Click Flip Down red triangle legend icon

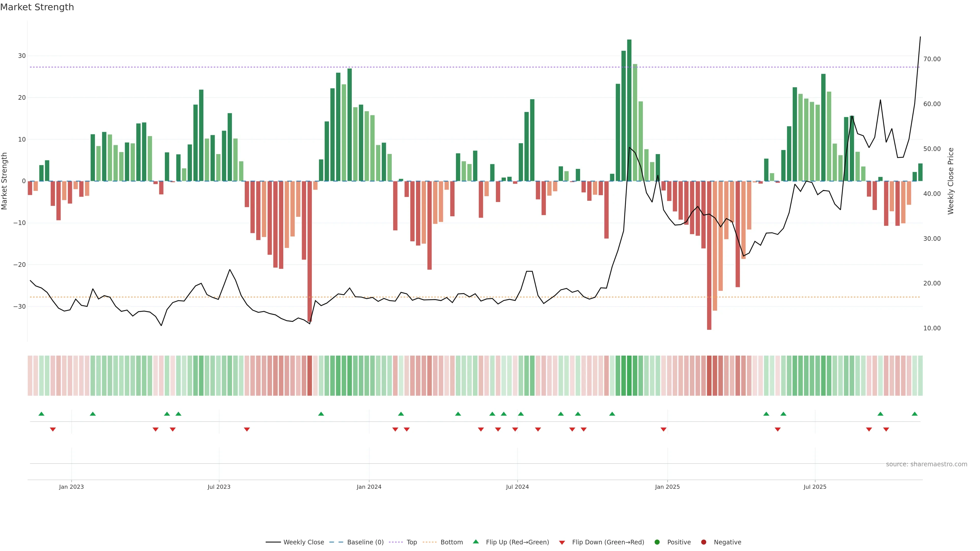point(562,543)
